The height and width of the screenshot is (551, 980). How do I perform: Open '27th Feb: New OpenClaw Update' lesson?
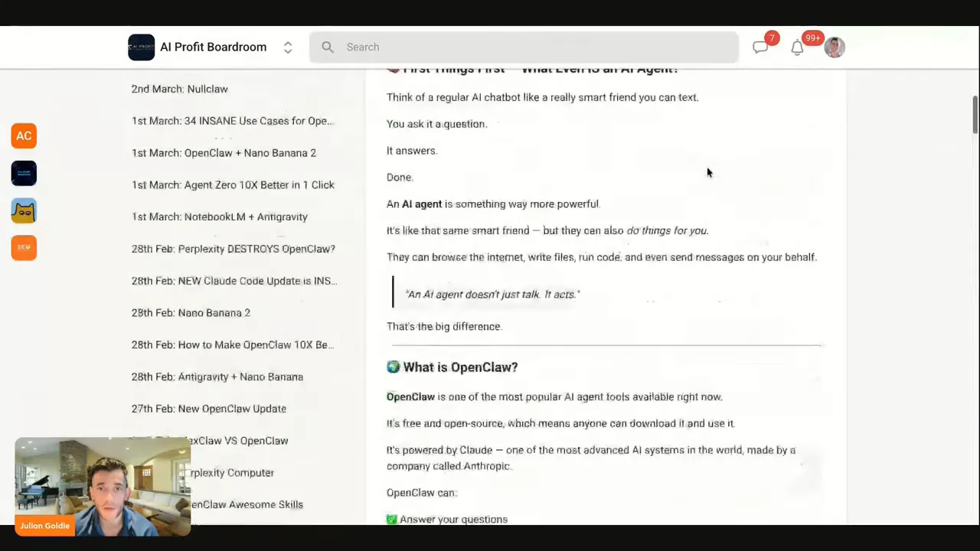[209, 409]
